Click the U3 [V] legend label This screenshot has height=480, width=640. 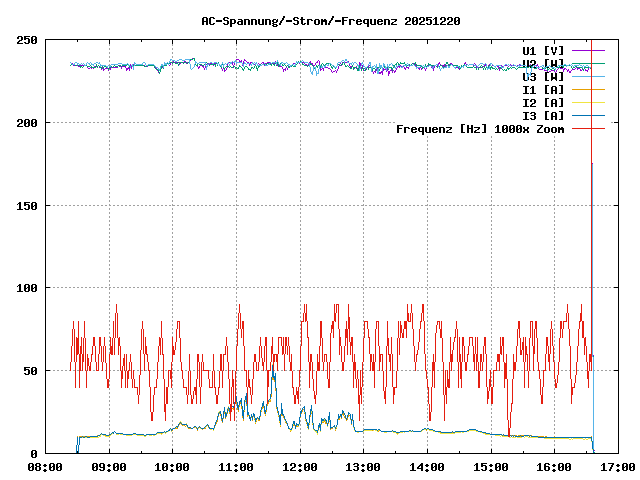pos(543,76)
